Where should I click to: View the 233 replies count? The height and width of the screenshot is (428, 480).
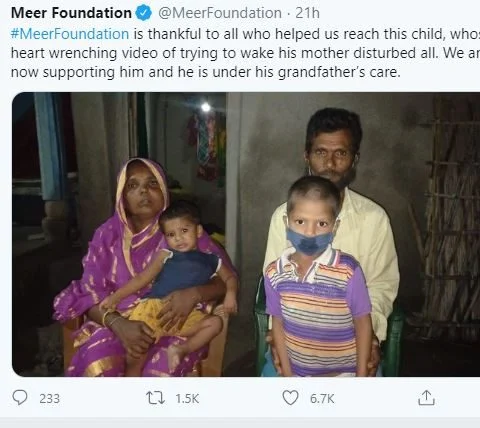(x=50, y=399)
